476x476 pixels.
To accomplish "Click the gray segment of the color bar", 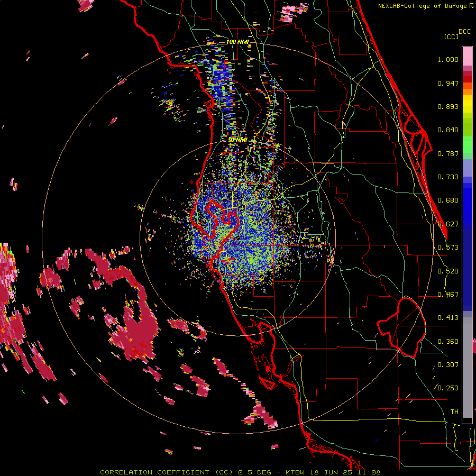I will click(467, 368).
